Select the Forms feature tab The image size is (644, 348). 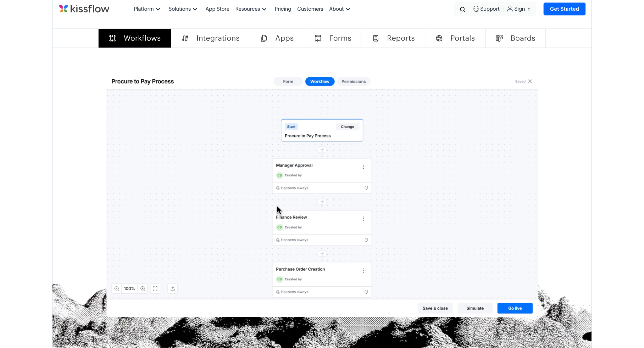coord(333,38)
